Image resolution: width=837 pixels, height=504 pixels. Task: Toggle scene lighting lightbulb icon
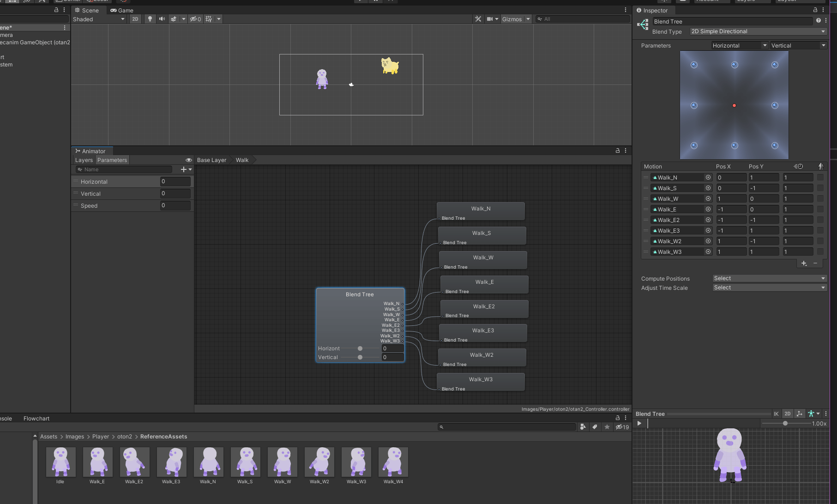pyautogui.click(x=150, y=19)
